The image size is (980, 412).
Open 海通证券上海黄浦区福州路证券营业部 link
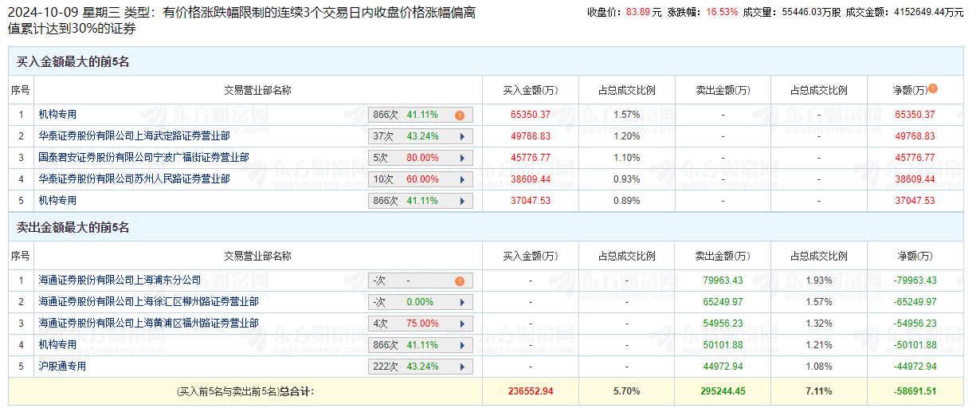point(148,324)
